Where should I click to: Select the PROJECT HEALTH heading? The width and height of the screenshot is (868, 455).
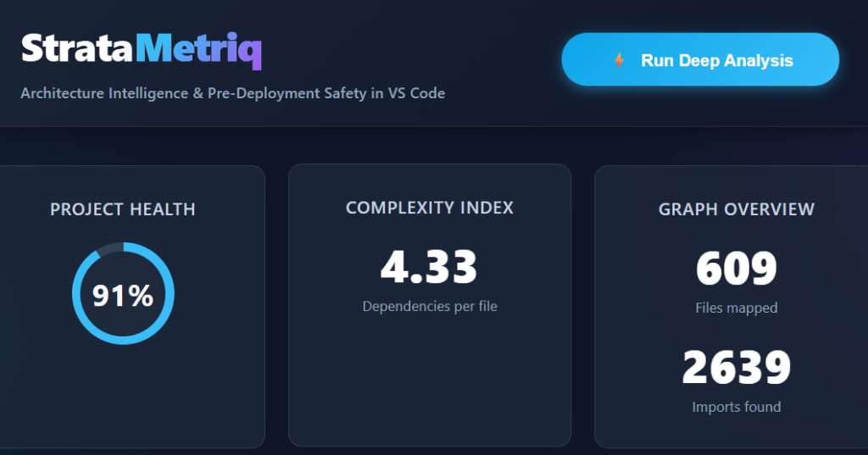[122, 209]
